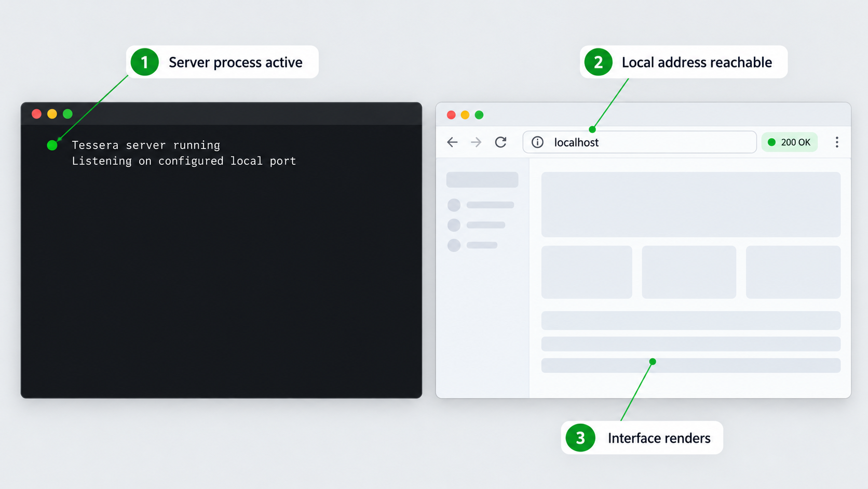The width and height of the screenshot is (868, 489).
Task: Click the 200 OK status badge
Action: 790,142
